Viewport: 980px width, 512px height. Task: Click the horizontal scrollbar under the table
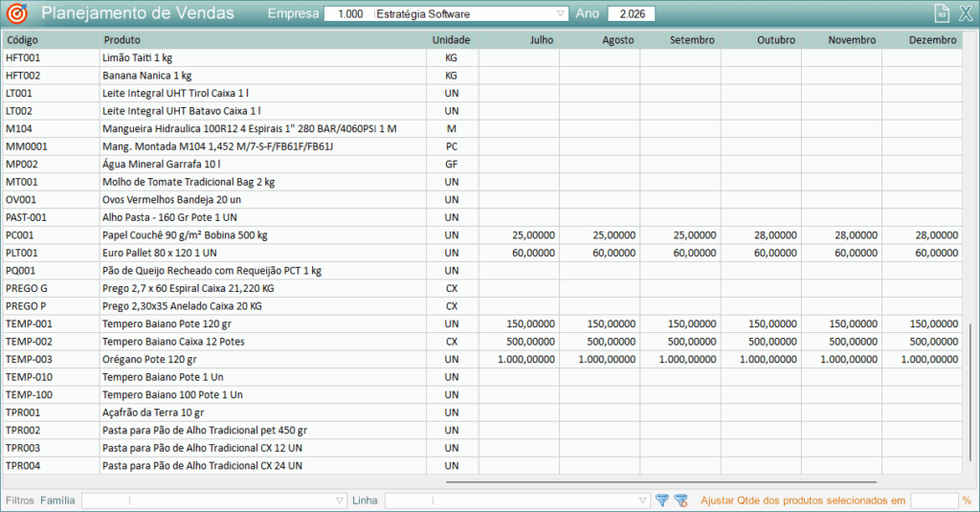tap(660, 482)
